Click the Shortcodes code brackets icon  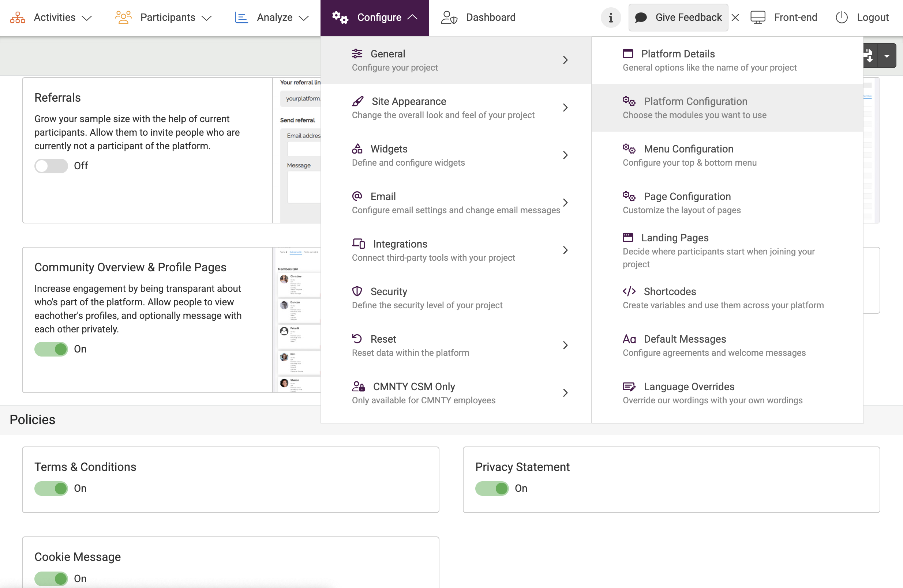[x=629, y=291]
